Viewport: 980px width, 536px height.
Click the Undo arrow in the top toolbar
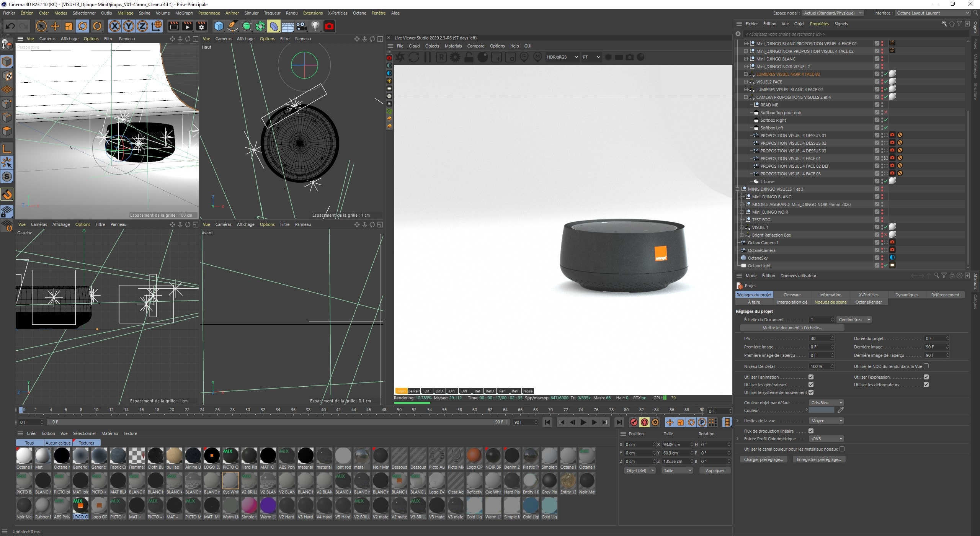click(10, 26)
